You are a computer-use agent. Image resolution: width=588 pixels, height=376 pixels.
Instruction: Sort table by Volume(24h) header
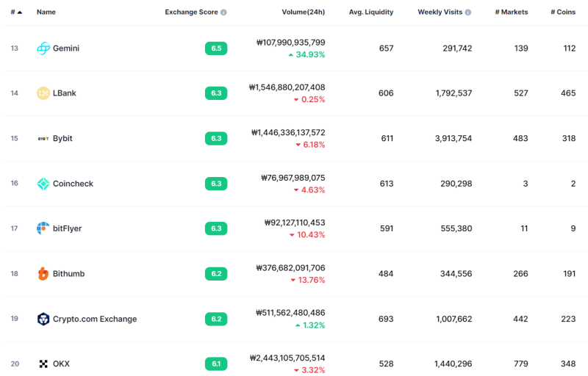[x=304, y=12]
